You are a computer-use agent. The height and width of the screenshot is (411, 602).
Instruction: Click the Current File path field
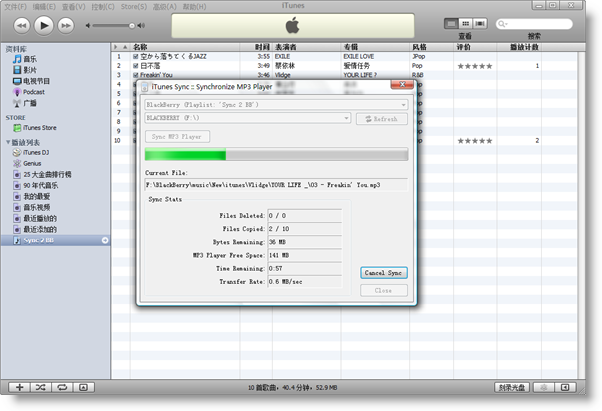tap(276, 185)
